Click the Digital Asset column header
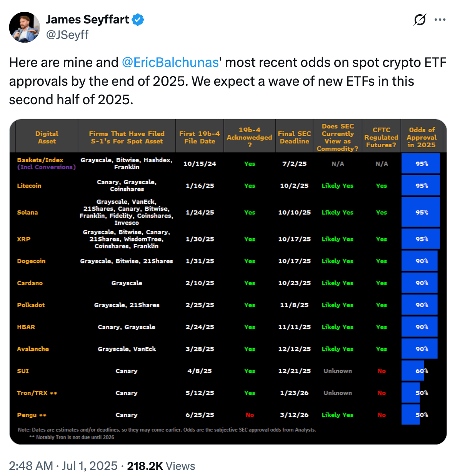Image resolution: width=460 pixels, height=476 pixels. [x=47, y=137]
